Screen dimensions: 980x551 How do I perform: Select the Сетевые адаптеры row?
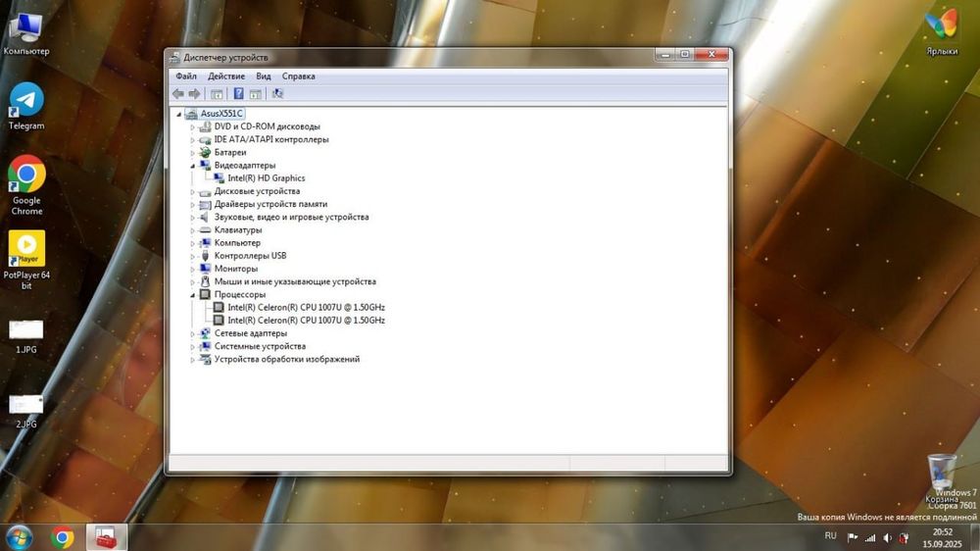pos(251,333)
